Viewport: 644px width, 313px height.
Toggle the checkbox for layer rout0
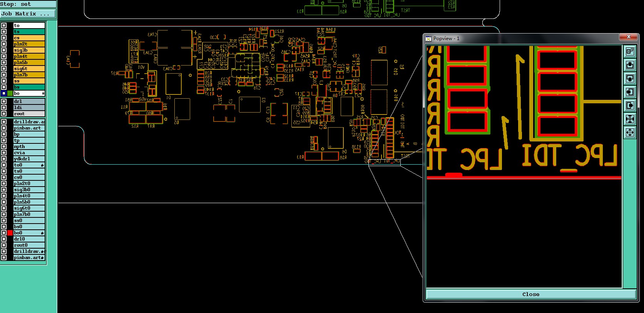4,245
